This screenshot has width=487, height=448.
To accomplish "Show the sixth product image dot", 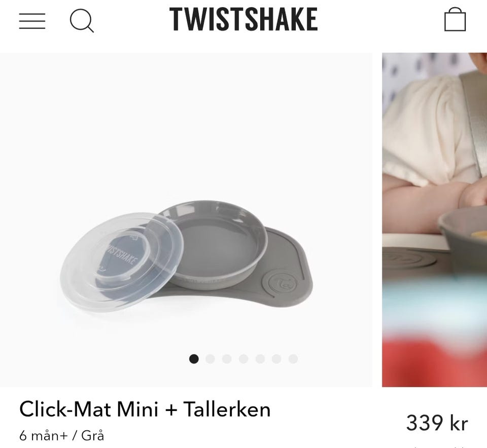I will 276,359.
